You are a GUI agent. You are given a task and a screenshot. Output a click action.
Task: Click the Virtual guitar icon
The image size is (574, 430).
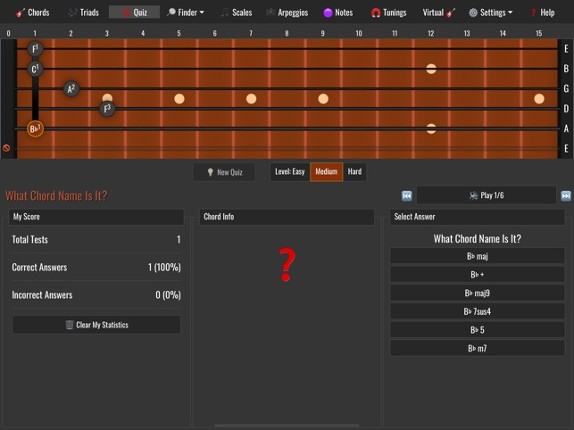451,13
